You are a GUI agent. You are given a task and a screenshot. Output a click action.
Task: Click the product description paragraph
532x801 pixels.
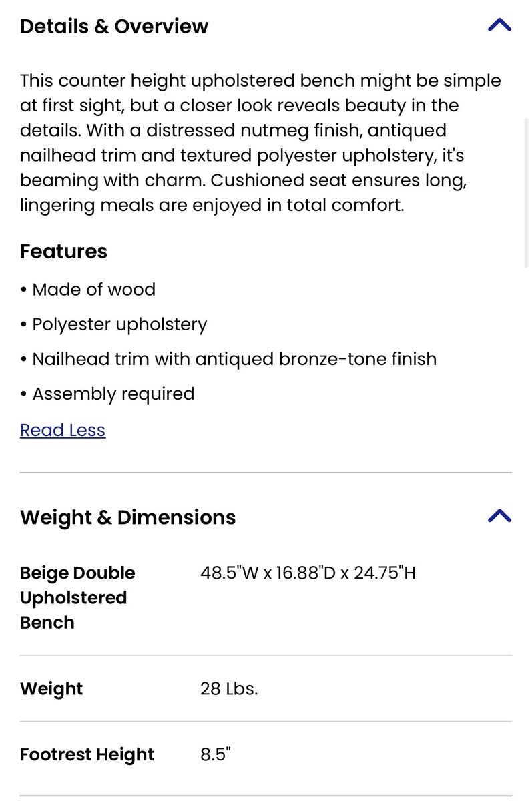coord(260,143)
